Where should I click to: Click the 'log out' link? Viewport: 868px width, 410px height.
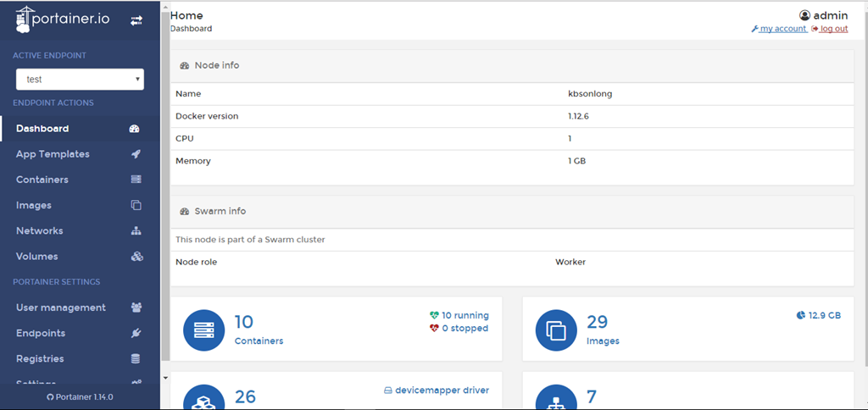[833, 29]
